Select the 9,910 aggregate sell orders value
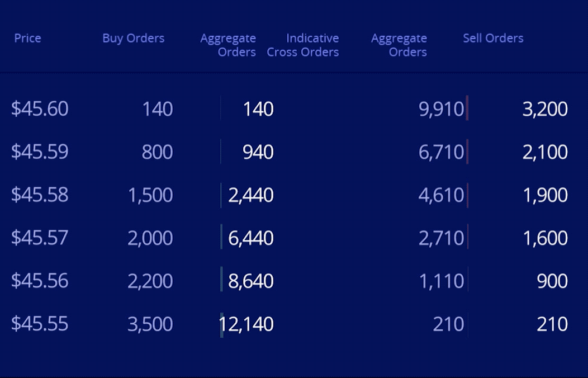The height and width of the screenshot is (378, 588). tap(441, 109)
